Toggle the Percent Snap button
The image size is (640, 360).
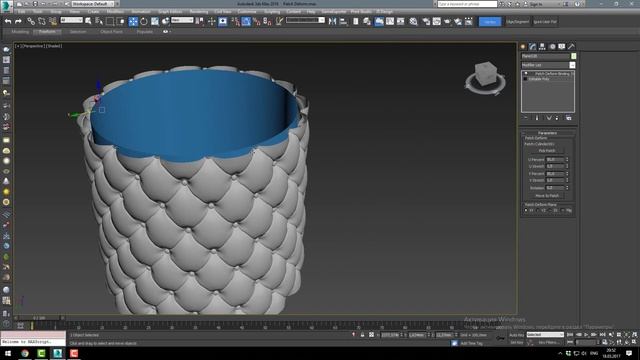click(257, 21)
